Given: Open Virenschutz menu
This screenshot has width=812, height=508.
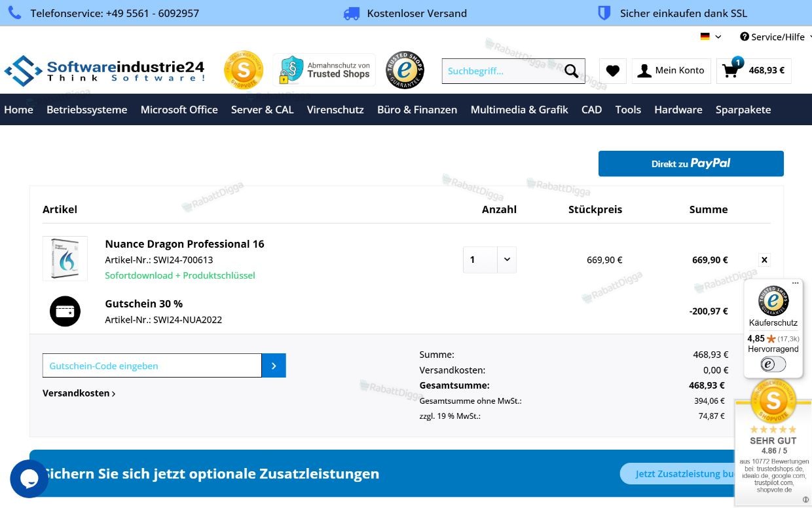Looking at the screenshot, I should [x=335, y=109].
